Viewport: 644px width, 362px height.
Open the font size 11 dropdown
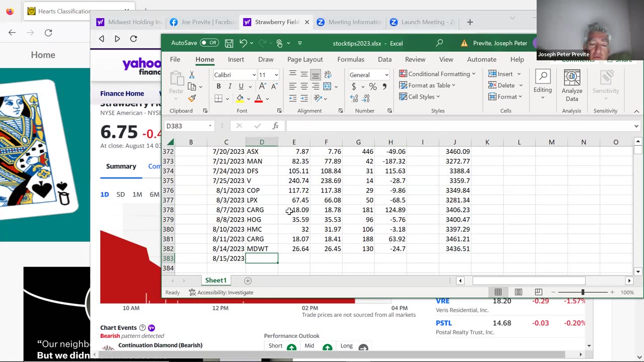pyautogui.click(x=276, y=75)
